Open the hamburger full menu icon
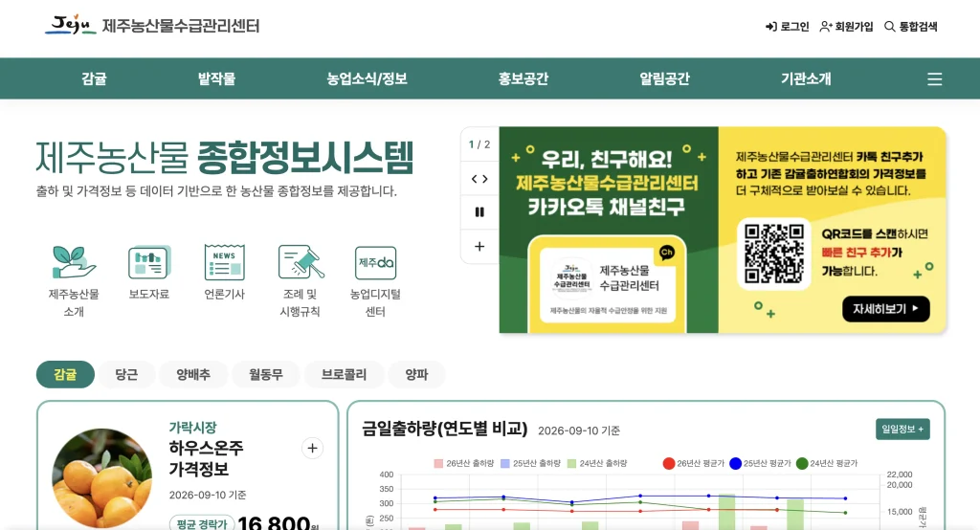The image size is (980, 530). (934, 78)
